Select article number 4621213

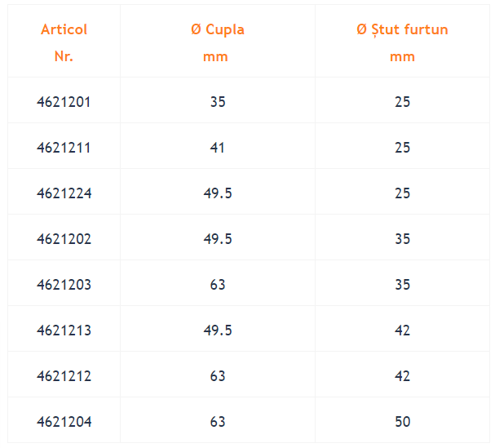pyautogui.click(x=64, y=330)
